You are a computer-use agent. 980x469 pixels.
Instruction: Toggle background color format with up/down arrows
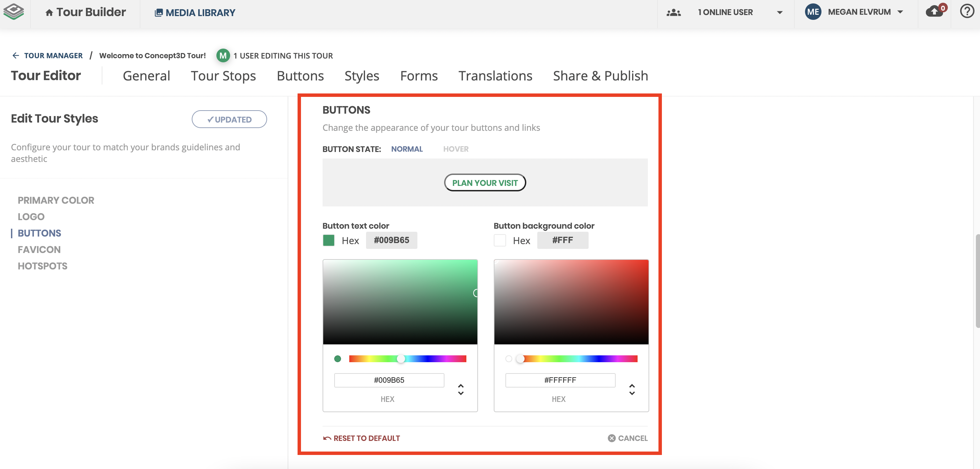[632, 389]
